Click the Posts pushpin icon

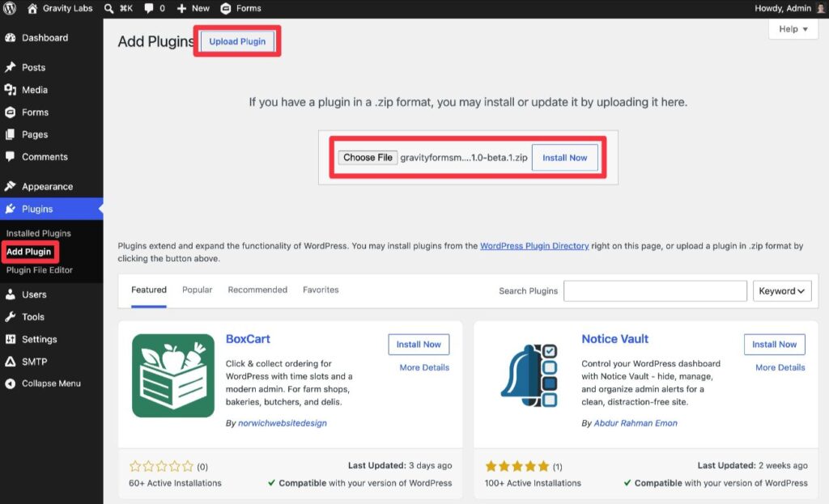10,67
